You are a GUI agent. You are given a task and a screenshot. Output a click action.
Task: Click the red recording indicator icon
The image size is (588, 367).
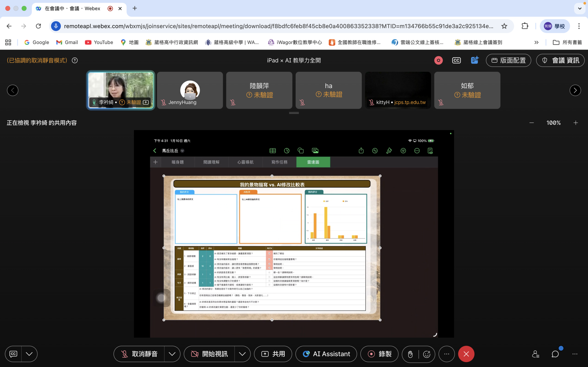438,60
